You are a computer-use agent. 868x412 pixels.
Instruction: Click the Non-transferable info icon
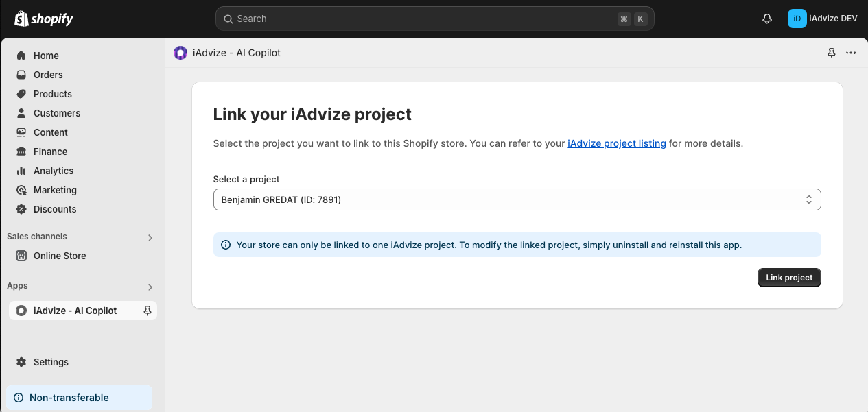(x=19, y=398)
